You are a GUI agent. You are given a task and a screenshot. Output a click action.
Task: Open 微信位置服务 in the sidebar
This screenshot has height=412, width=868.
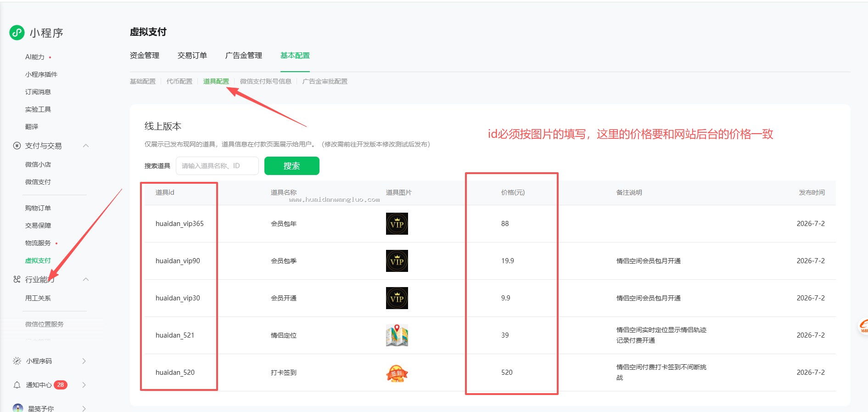coord(45,324)
